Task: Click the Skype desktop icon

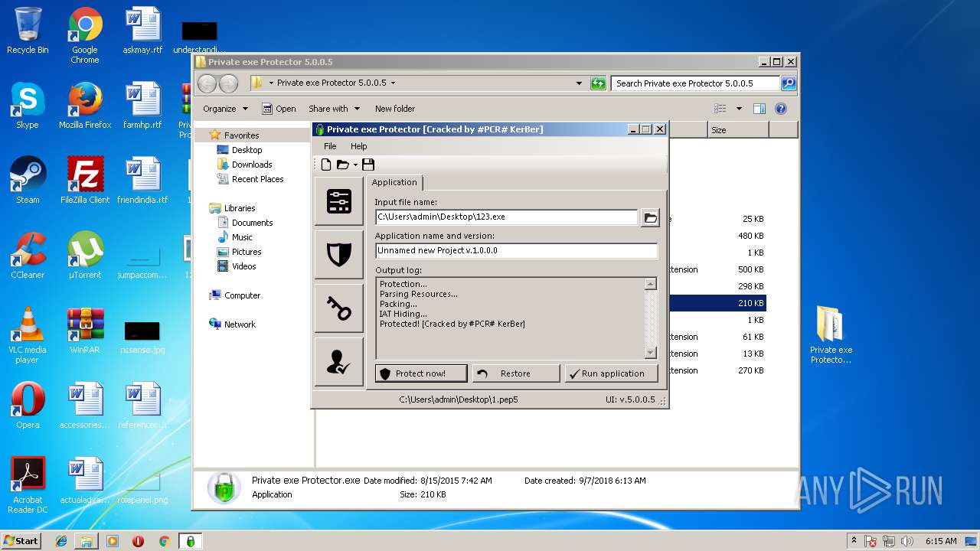Action: tap(28, 106)
